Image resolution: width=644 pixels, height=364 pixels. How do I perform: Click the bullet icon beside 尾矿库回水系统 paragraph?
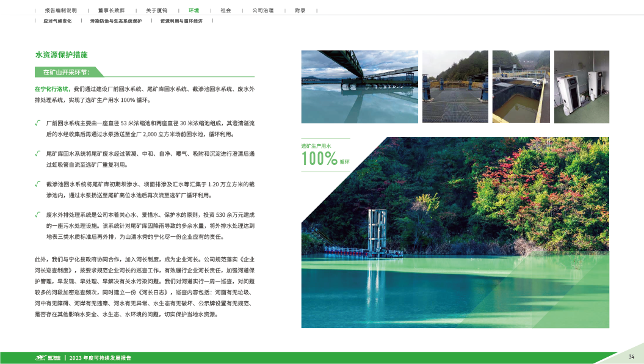pyautogui.click(x=38, y=153)
